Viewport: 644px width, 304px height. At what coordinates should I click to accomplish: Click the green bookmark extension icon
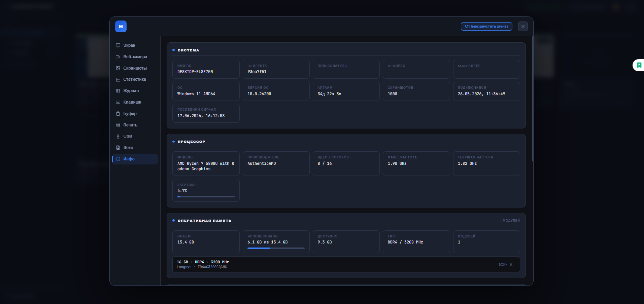[639, 65]
